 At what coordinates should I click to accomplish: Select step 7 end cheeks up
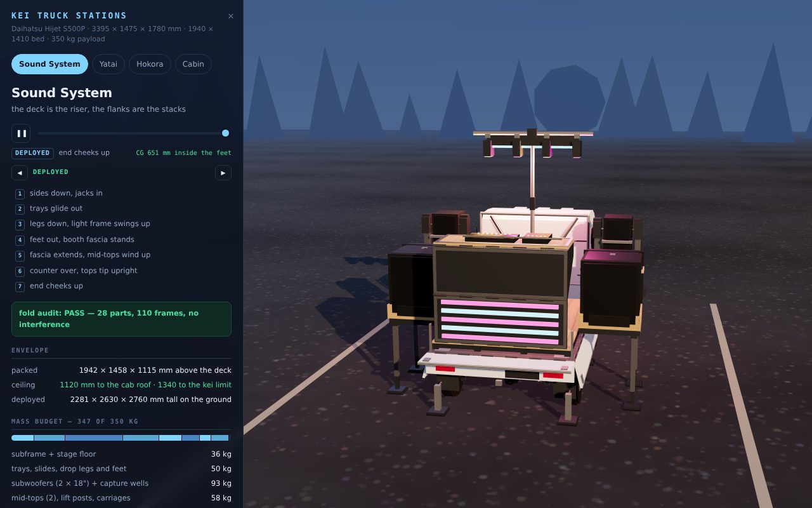121,286
